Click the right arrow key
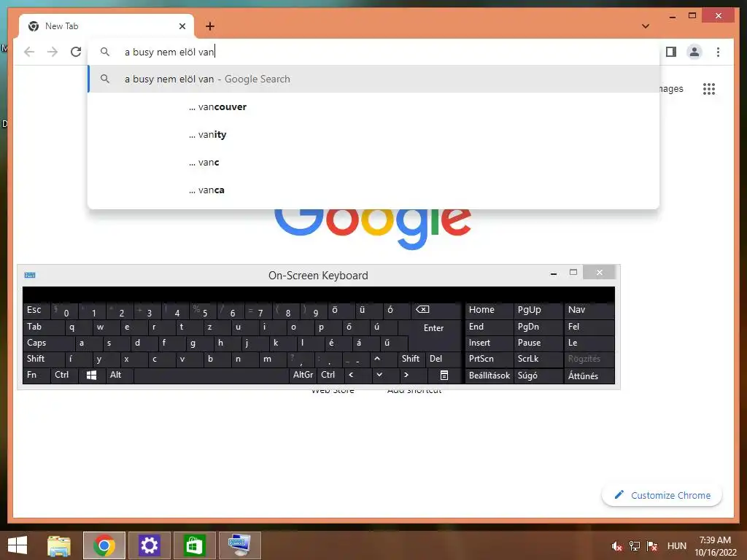Viewport: 747px width, 560px height. (x=413, y=376)
